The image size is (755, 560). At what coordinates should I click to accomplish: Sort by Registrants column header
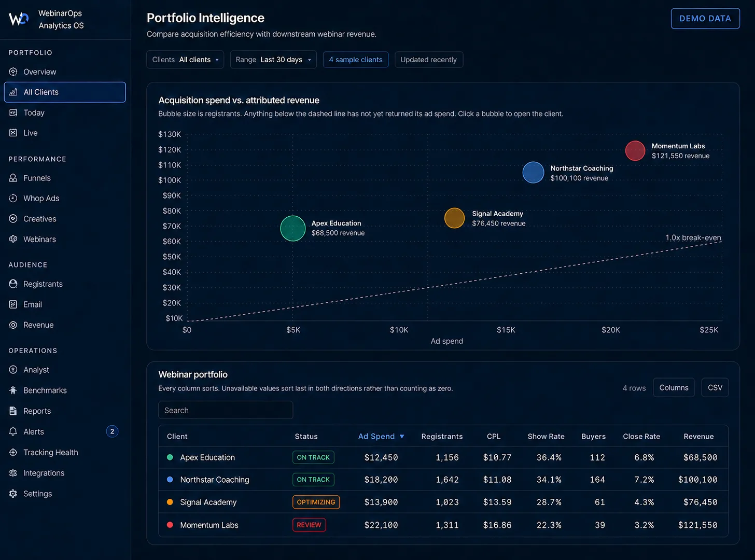[x=442, y=437]
